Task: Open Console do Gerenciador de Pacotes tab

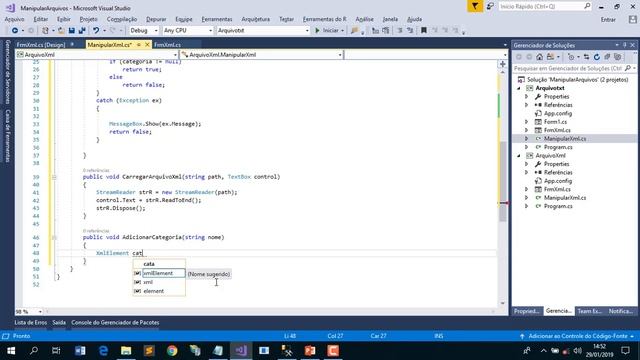Action: [115, 323]
